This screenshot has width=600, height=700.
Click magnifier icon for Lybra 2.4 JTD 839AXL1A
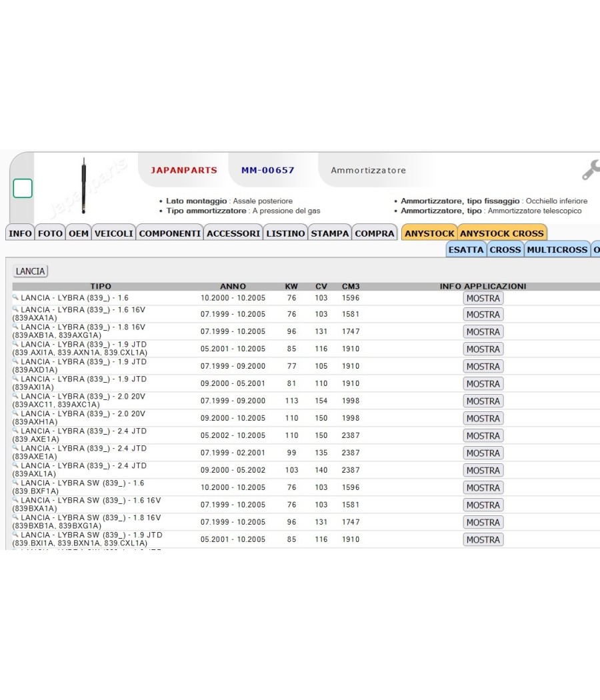click(15, 465)
